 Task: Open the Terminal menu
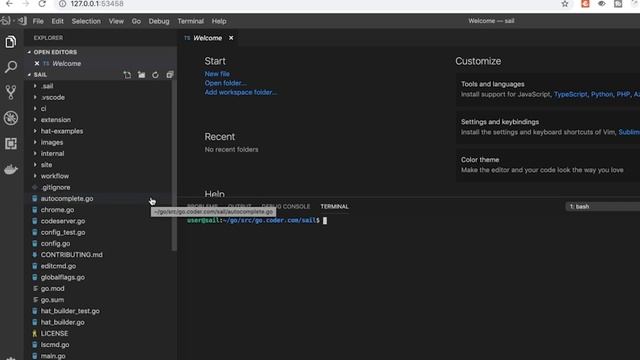[x=190, y=21]
